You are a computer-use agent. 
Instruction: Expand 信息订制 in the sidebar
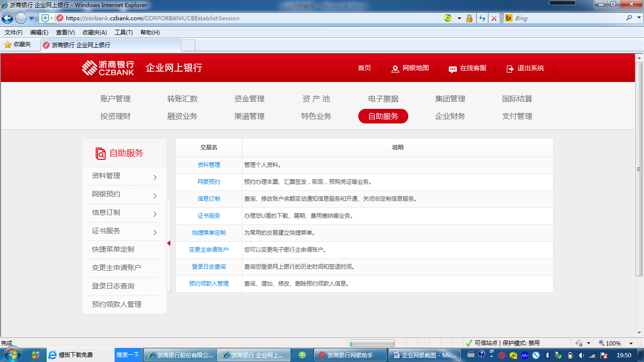point(124,213)
